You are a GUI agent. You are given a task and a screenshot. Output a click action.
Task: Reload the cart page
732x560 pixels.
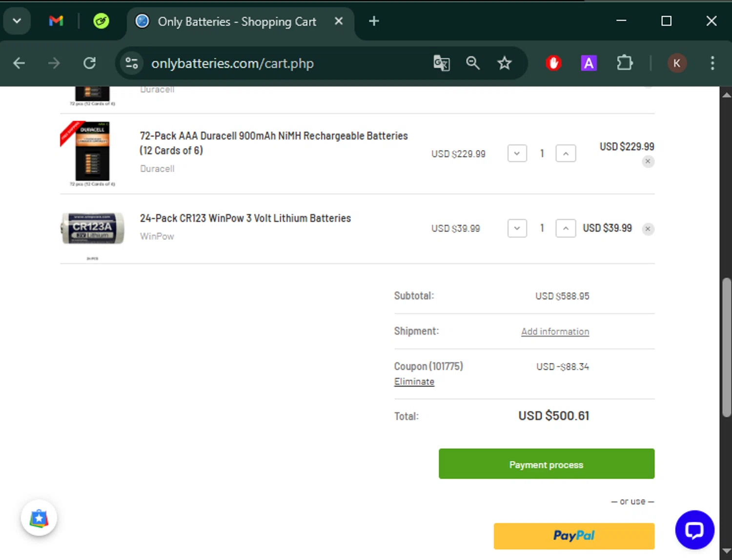89,63
